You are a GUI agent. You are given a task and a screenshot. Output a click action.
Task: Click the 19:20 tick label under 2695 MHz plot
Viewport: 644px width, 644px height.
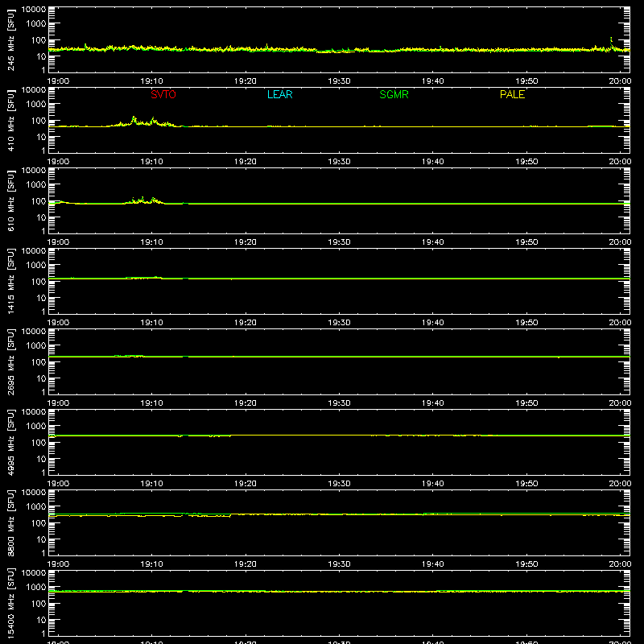point(246,403)
